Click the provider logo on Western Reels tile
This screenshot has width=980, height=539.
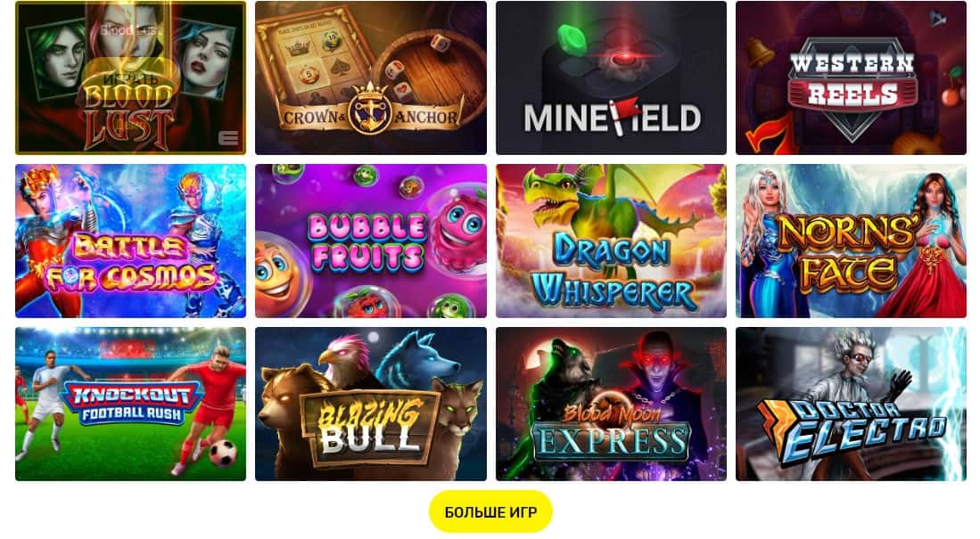coord(937,20)
